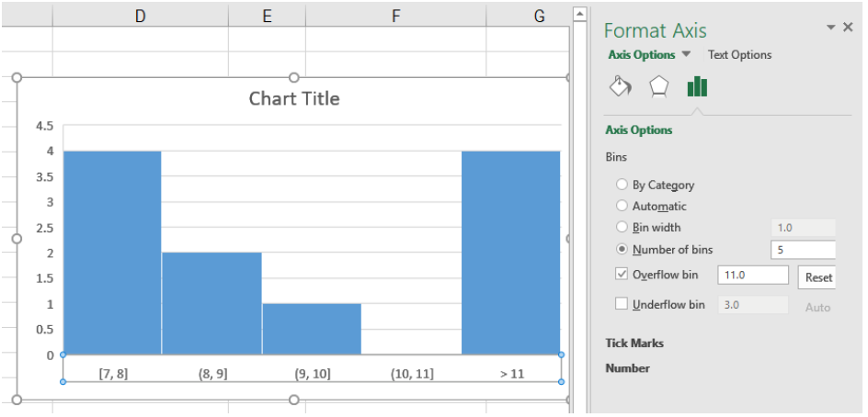Click the Overflow bin value field
This screenshot has width=868, height=417.
point(753,275)
